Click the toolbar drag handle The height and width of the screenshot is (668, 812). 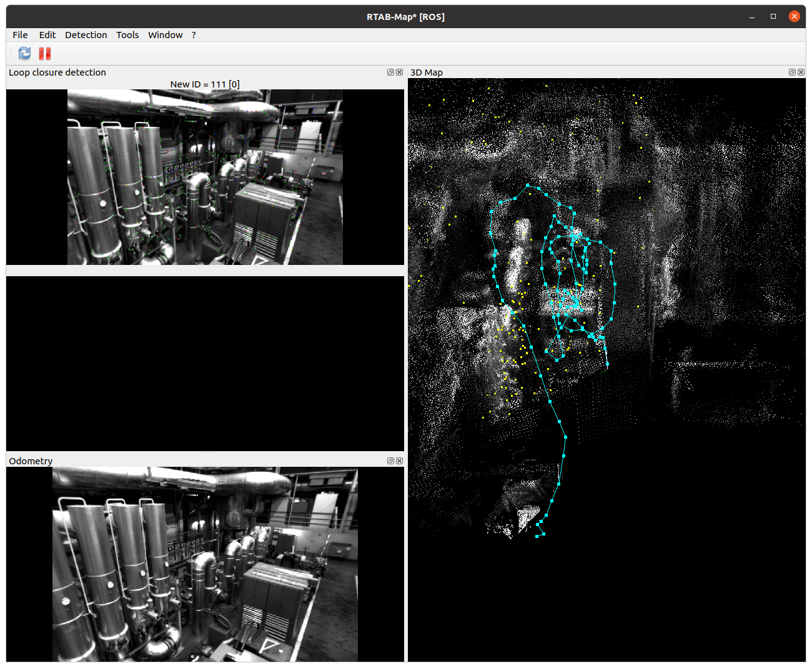[x=11, y=54]
